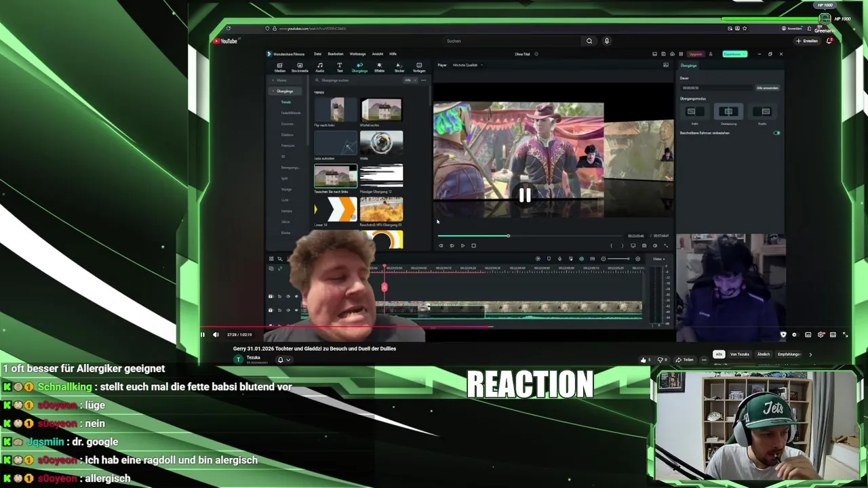Click the YouTube search magnifier button
This screenshot has height=488, width=868.
tap(589, 41)
